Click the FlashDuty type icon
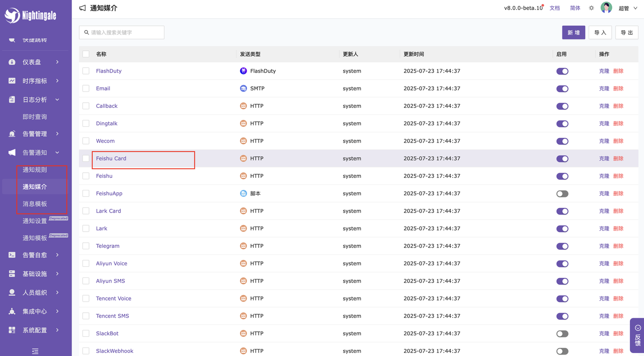The height and width of the screenshot is (356, 644). coord(244,71)
